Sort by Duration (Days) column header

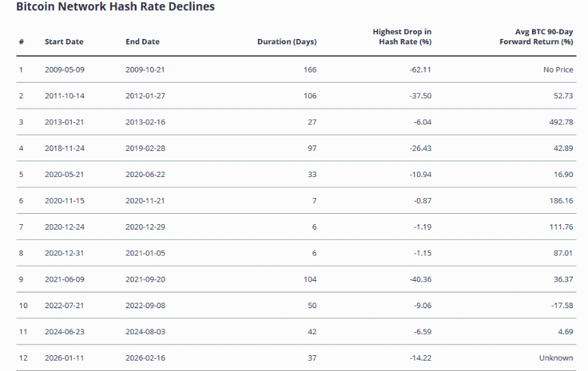click(x=286, y=42)
